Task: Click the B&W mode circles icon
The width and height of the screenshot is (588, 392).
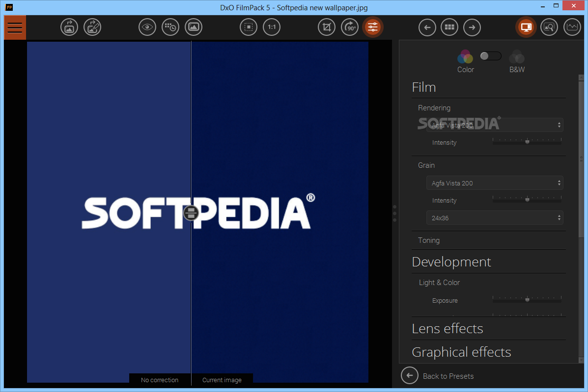Action: (517, 57)
